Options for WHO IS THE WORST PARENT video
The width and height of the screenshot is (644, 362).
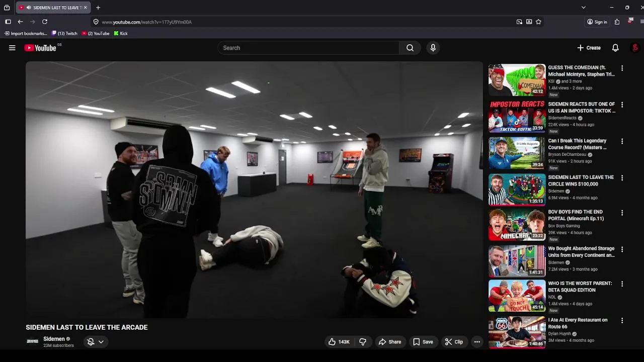click(622, 284)
